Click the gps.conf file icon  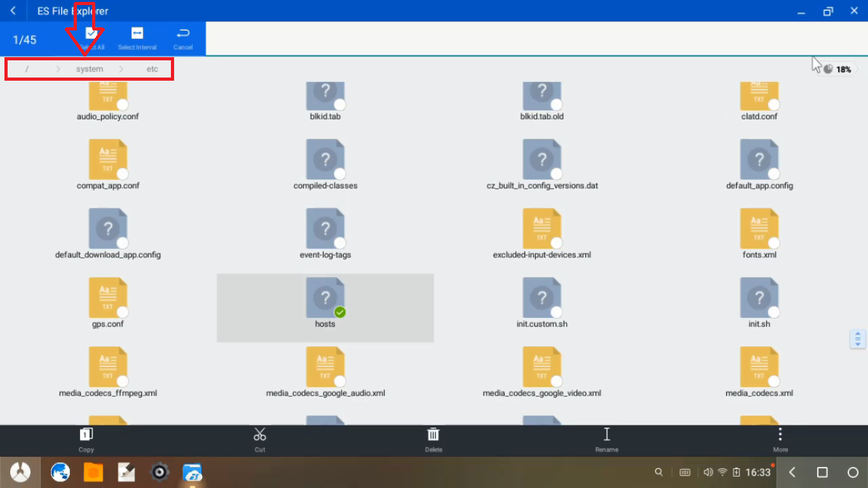(x=108, y=297)
